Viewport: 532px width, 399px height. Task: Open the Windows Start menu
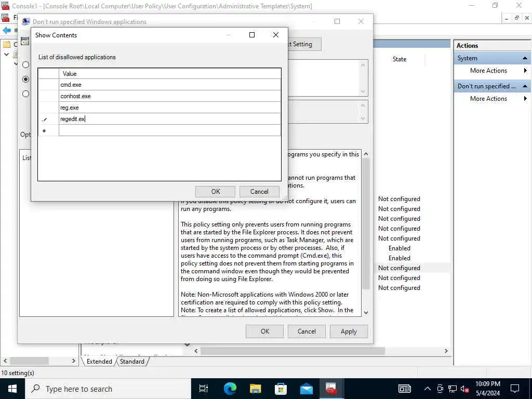12,389
